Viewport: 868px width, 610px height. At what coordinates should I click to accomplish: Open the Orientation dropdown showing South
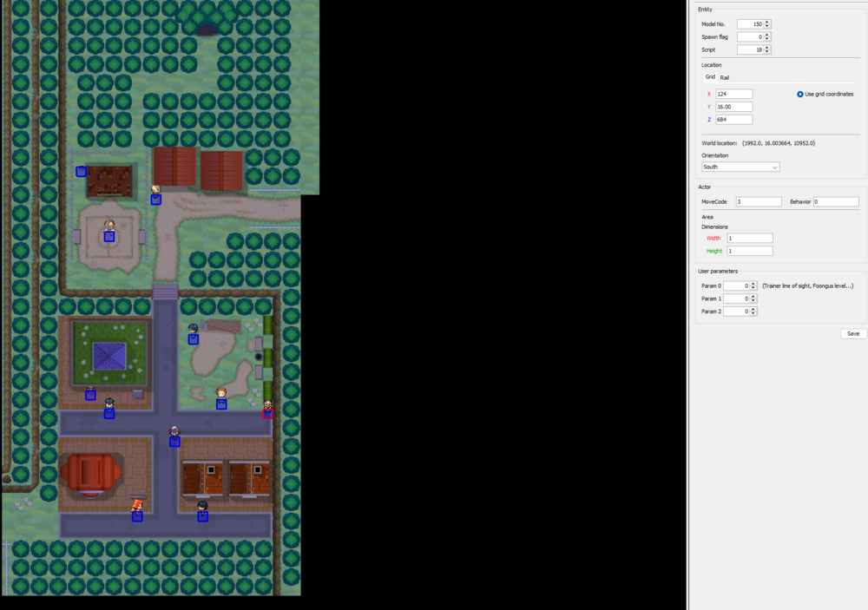(x=740, y=167)
